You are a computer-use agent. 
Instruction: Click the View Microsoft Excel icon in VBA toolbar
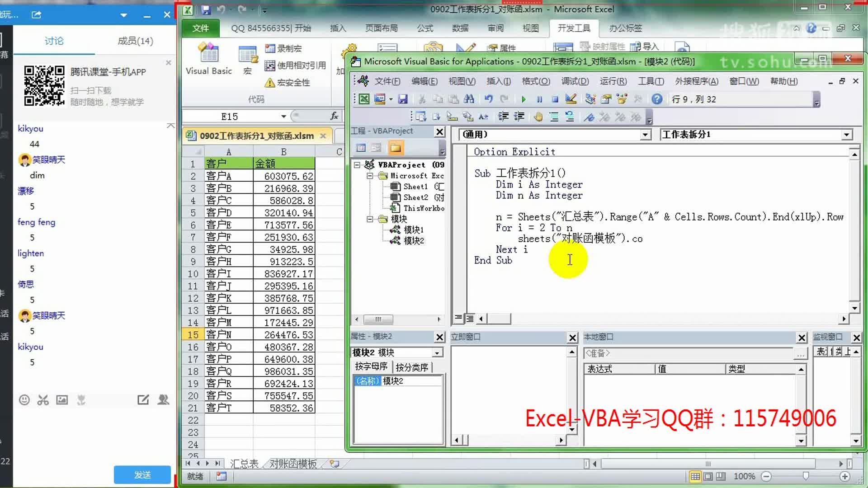point(364,99)
